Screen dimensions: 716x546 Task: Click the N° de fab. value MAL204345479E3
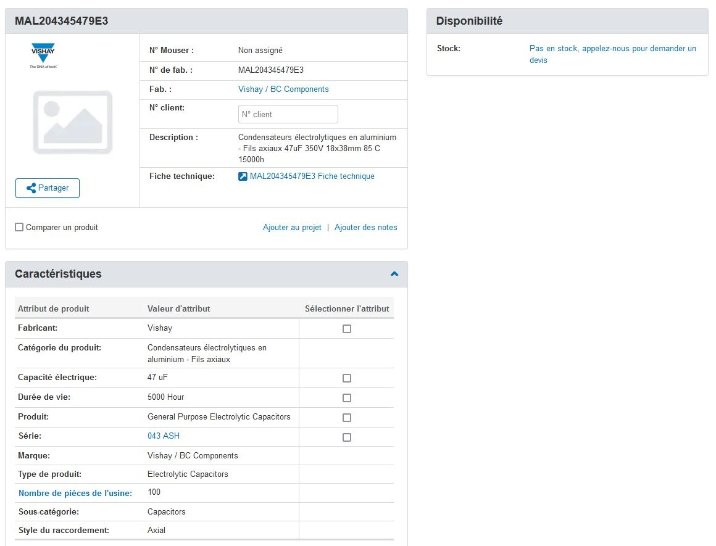pos(271,70)
